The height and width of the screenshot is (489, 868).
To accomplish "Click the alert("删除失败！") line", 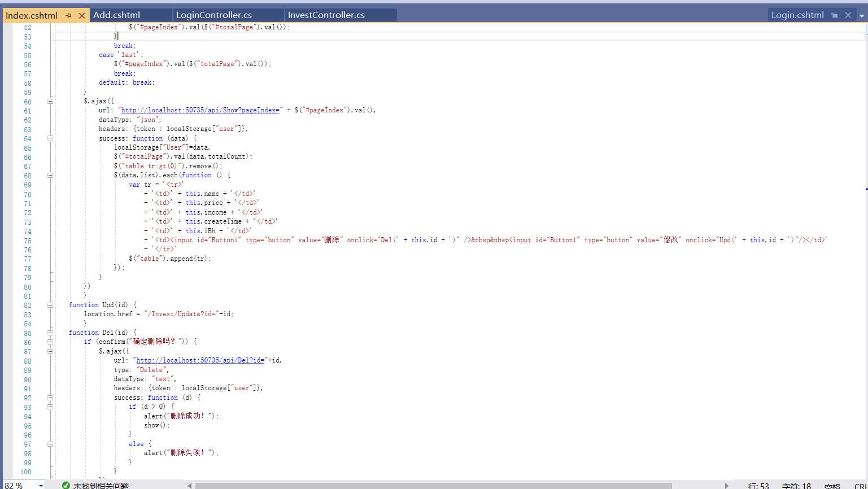I will [181, 453].
